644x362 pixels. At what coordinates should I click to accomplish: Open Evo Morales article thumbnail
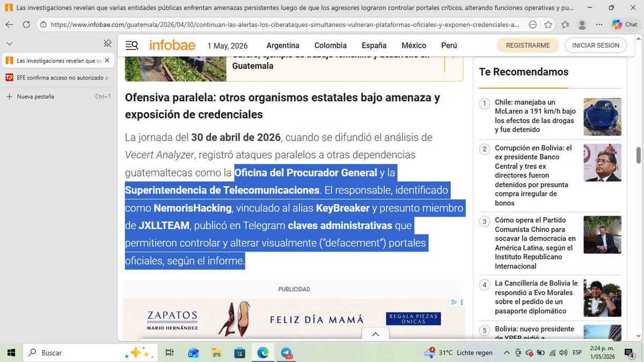[602, 298]
